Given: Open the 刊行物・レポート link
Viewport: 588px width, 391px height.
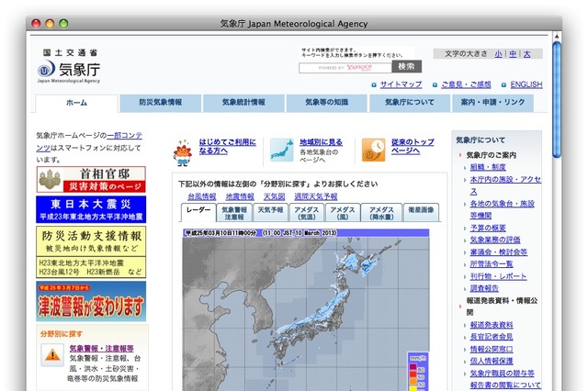Looking at the screenshot, I should coord(498,276).
